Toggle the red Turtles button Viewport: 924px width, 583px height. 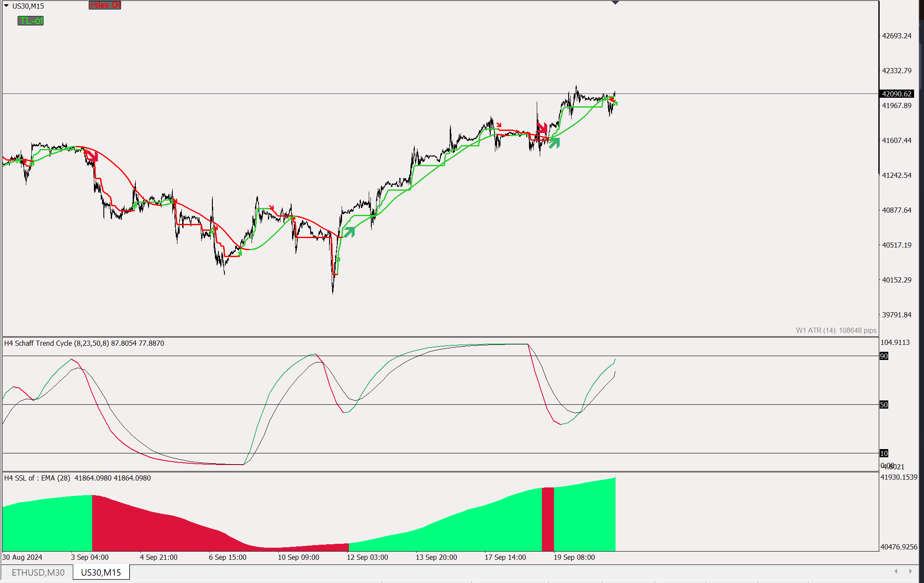pos(105,5)
